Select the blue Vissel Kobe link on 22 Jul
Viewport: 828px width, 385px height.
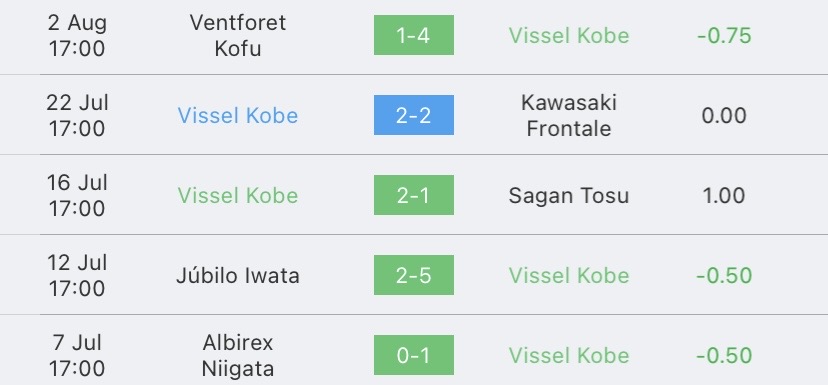pos(238,116)
